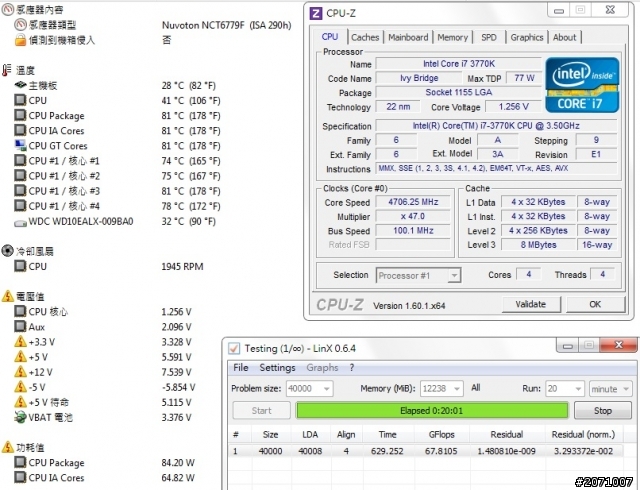The image size is (640, 490).
Task: Click the LinX title bar checkmark icon
Action: coord(234,348)
